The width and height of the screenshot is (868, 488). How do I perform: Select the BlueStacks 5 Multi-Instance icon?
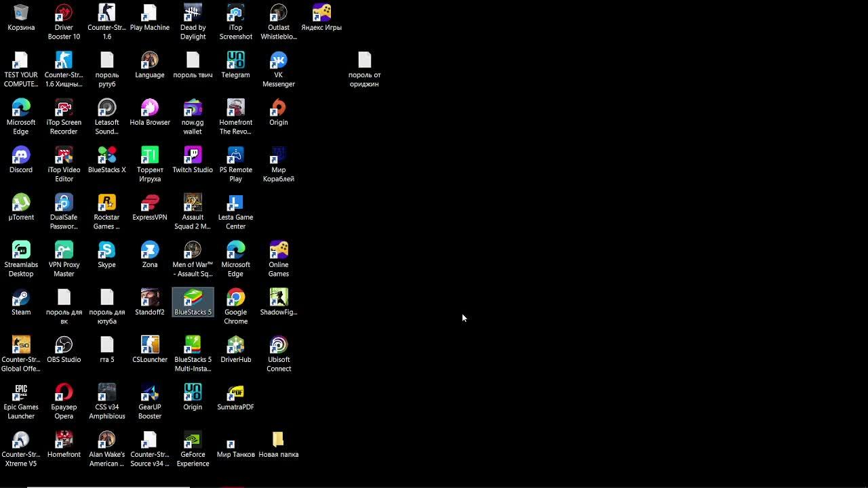(193, 354)
